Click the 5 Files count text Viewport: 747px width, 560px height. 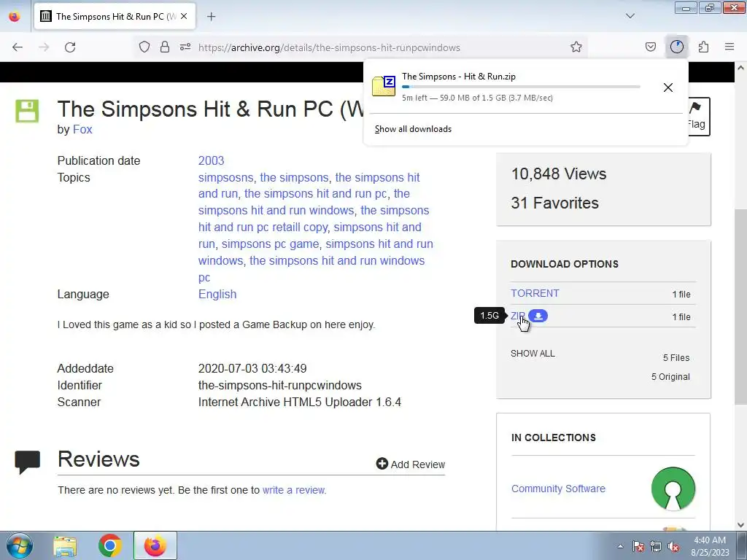[x=676, y=357]
